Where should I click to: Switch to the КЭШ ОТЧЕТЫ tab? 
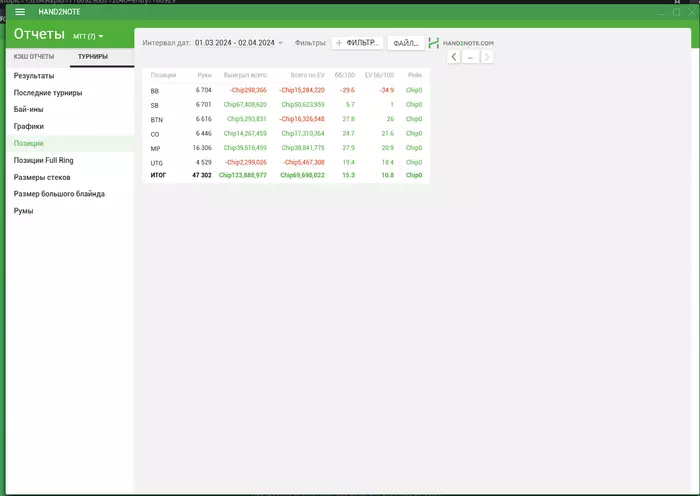click(34, 57)
